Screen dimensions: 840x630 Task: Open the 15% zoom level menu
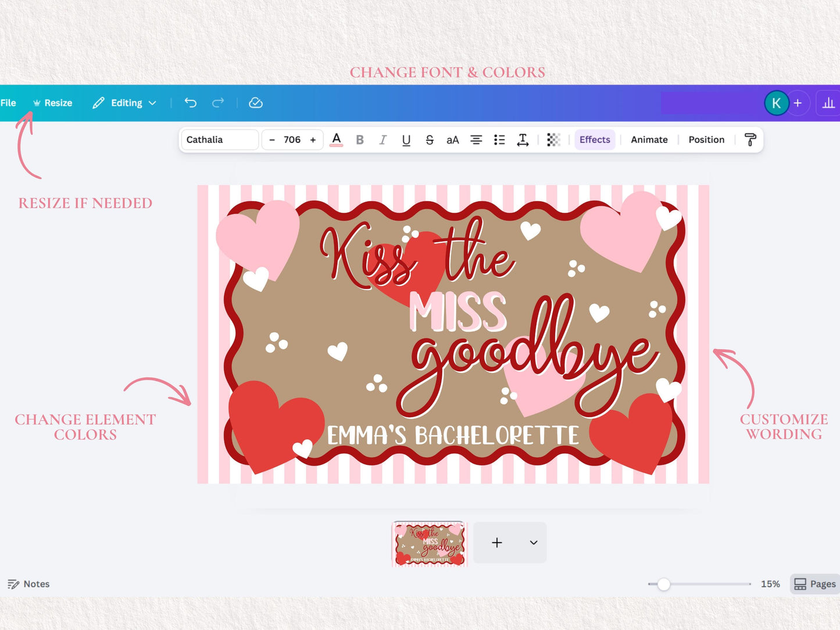point(770,584)
